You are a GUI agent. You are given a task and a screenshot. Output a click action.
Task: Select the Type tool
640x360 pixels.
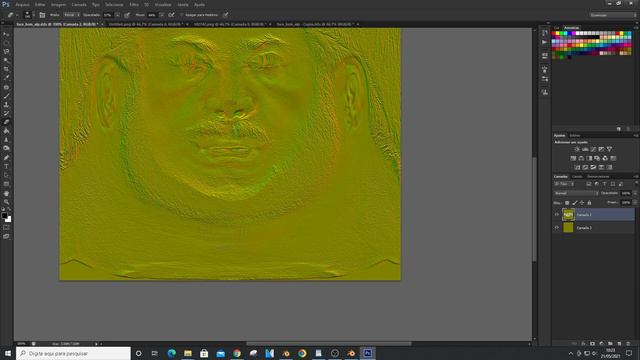6,166
